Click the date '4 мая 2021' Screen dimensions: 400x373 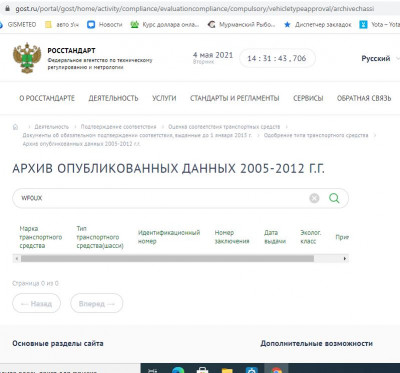[213, 55]
